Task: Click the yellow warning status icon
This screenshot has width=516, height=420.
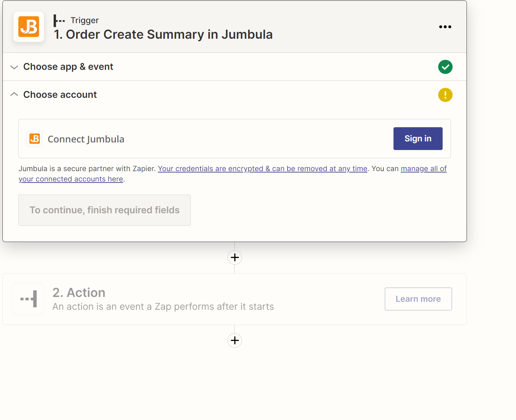Action: tap(445, 95)
